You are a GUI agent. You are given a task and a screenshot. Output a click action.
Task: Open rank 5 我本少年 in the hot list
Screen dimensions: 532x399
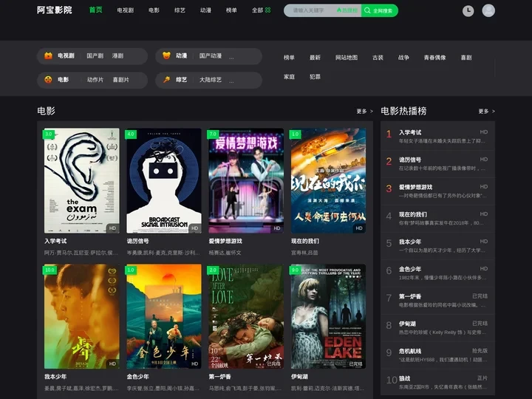tap(437, 246)
